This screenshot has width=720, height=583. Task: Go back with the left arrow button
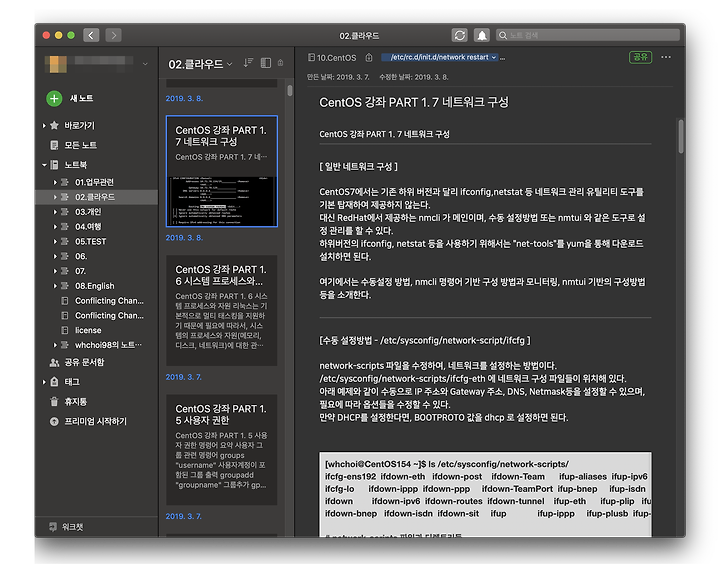(x=91, y=35)
